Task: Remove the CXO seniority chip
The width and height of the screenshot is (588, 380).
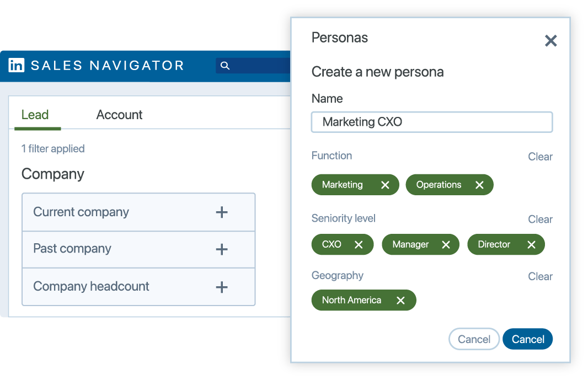Action: click(x=360, y=244)
